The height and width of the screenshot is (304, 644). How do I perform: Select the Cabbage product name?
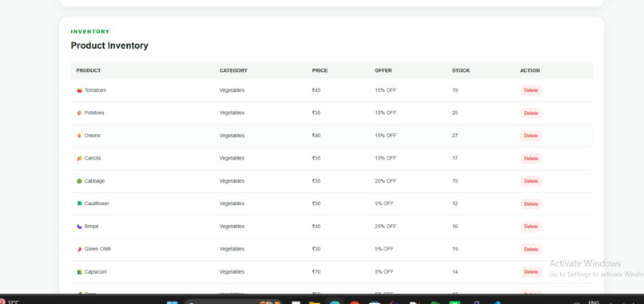tap(94, 181)
